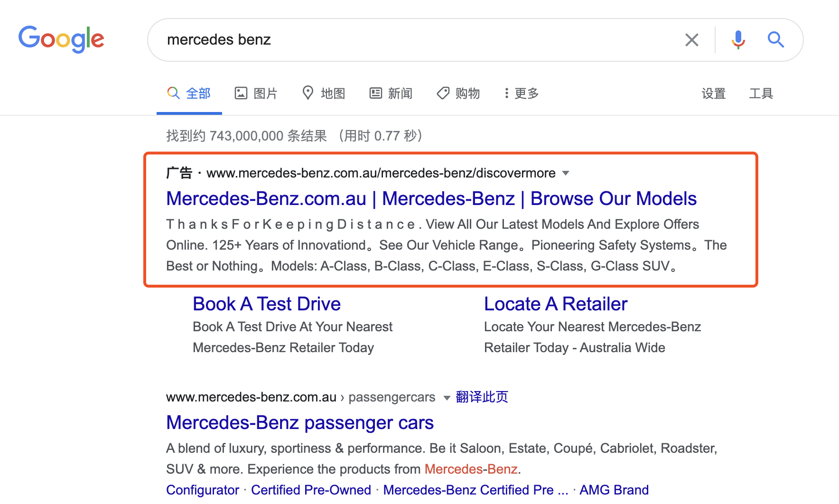Viewport: 839px width, 504px height.
Task: Expand the passengercars result dropdown arrow
Action: pyautogui.click(x=447, y=398)
